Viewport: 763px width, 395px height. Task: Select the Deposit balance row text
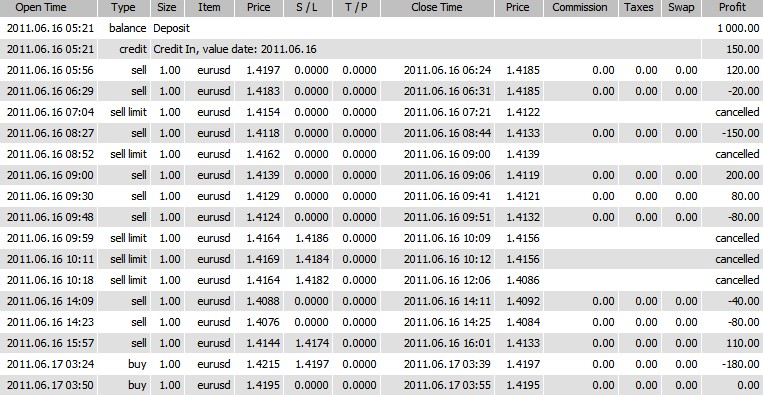point(171,28)
